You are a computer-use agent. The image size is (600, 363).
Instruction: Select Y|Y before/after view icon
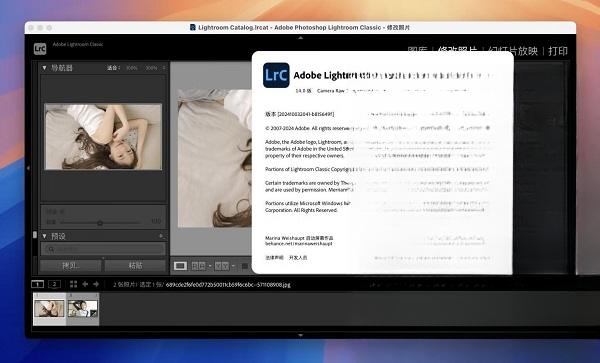[222, 265]
